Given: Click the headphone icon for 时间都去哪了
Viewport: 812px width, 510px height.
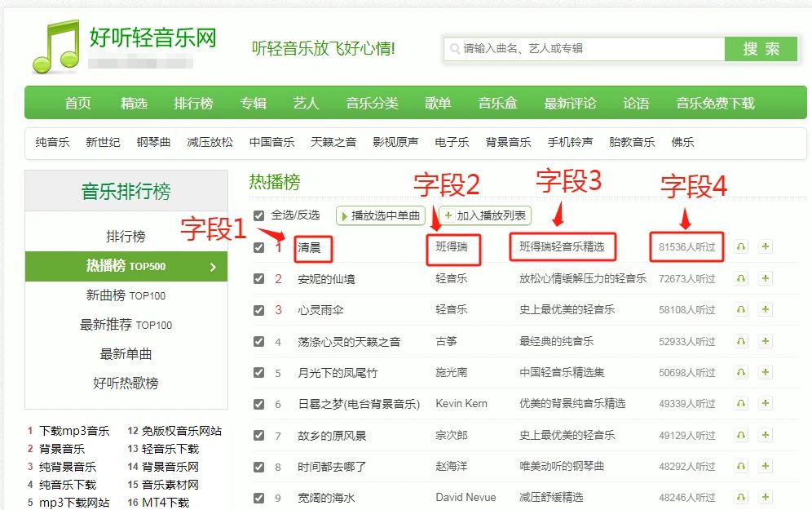Looking at the screenshot, I should click(x=740, y=465).
